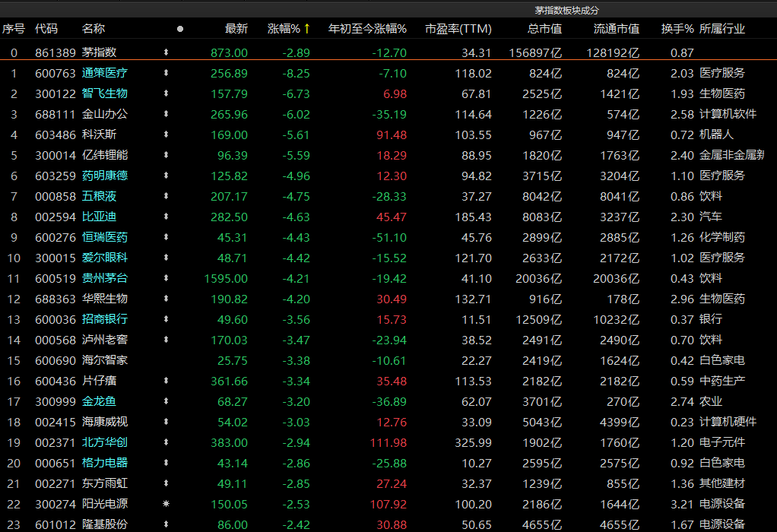Screen dimensions: 777x532
Task: Click the round dot icon in the header row
Action: point(180,29)
